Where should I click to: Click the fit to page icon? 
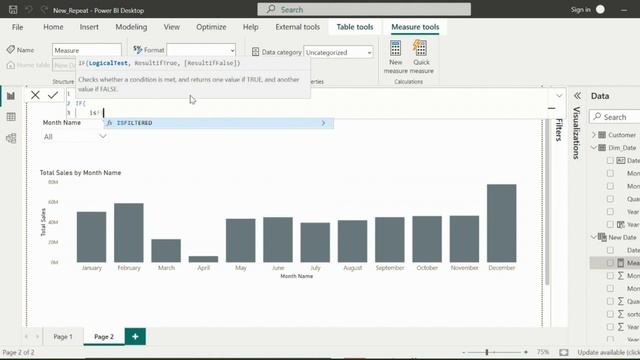coord(564,352)
